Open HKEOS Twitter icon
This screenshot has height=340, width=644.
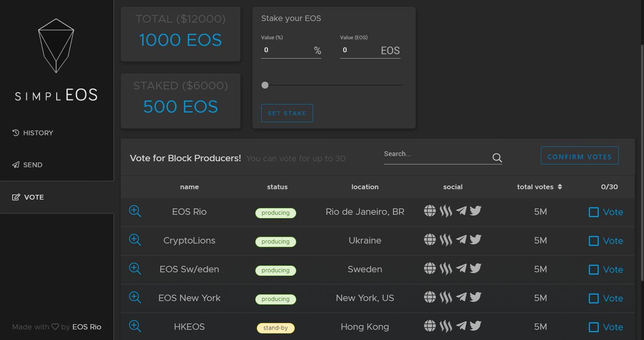[475, 325]
